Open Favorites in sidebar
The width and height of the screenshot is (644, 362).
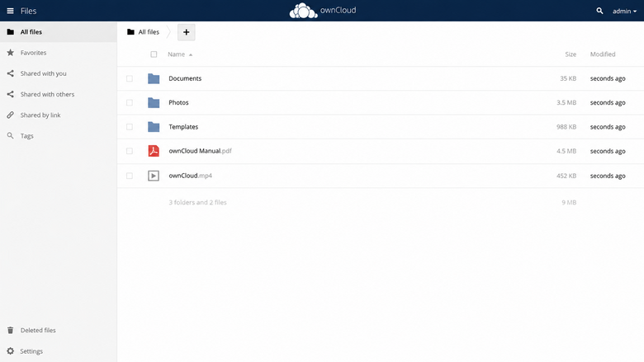(59, 53)
